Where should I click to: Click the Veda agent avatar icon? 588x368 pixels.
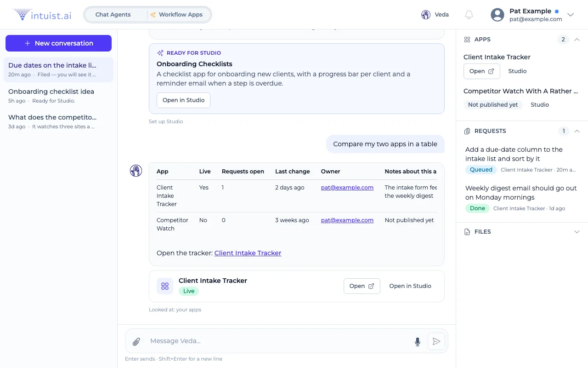coord(426,15)
